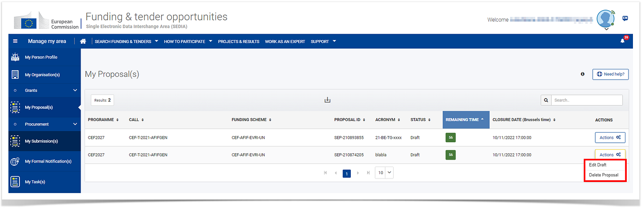The height and width of the screenshot is (209, 644).
Task: Go to the Home icon
Action: (83, 41)
